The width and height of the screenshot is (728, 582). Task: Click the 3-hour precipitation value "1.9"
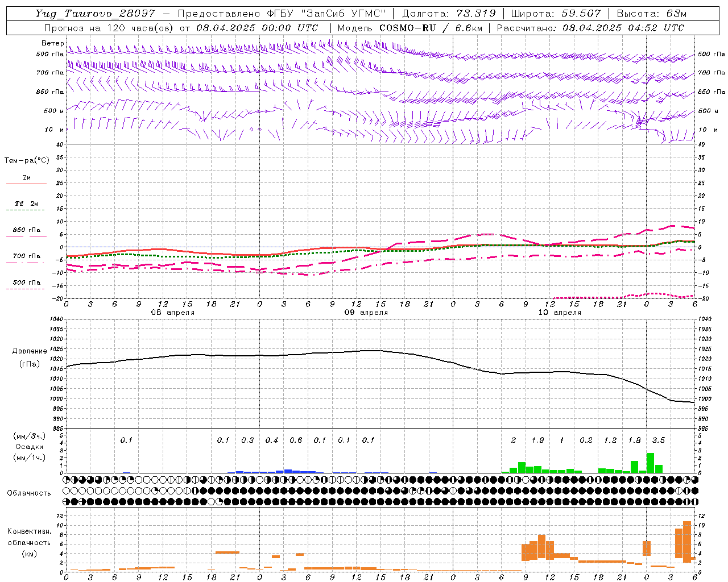tap(537, 440)
